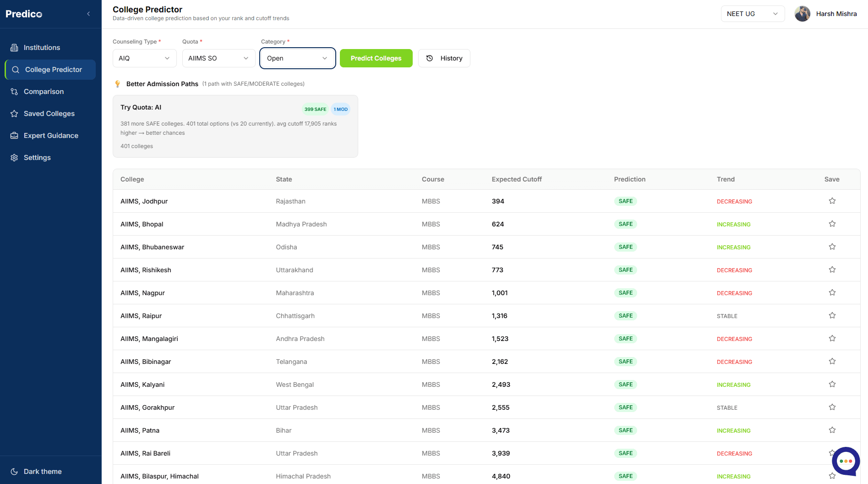868x484 pixels.
Task: Click the 1 MOD badge
Action: coord(340,109)
